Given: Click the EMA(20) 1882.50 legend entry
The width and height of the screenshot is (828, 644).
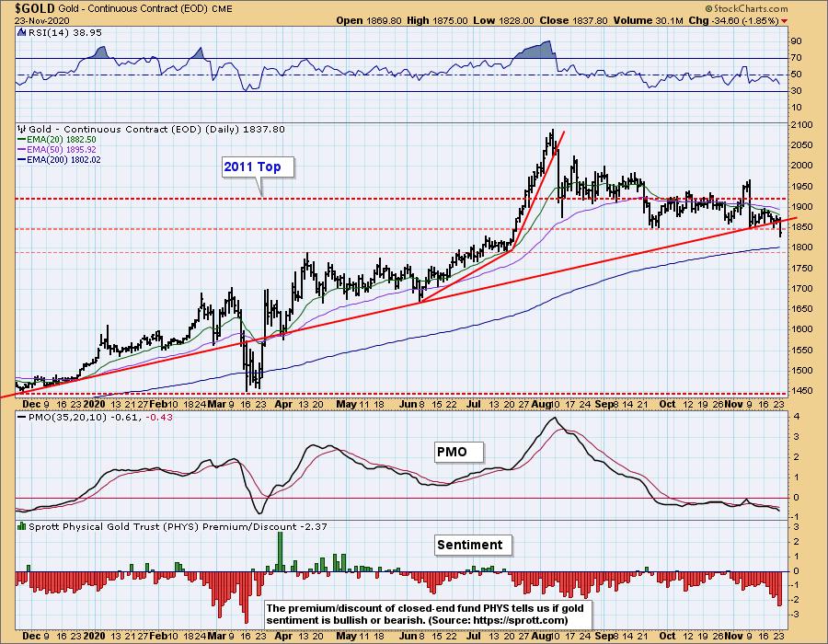Looking at the screenshot, I should point(57,139).
